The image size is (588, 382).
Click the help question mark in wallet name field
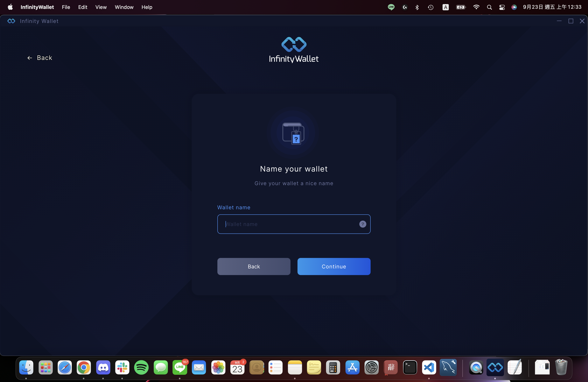[x=362, y=224]
